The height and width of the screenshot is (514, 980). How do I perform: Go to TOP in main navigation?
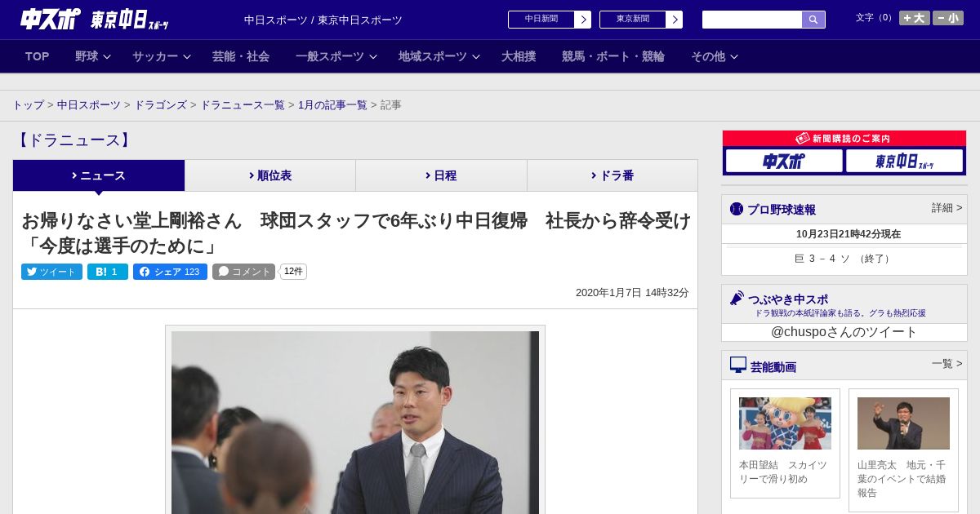[37, 56]
